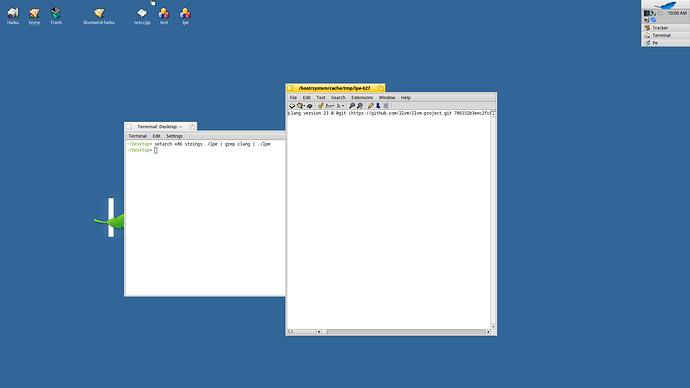Select the Trash desktop icon
This screenshot has height=388, width=690.
point(56,16)
